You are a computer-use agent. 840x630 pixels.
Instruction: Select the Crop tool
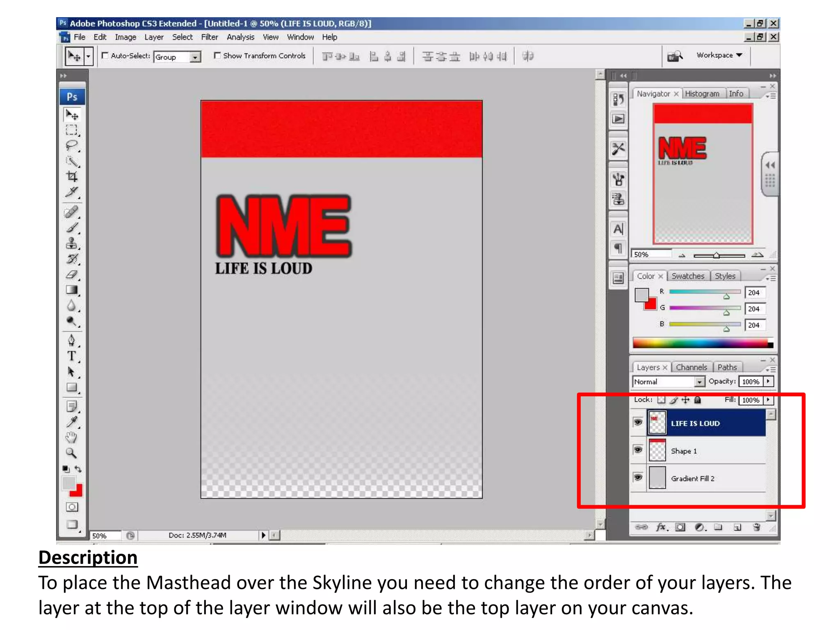[x=72, y=176]
